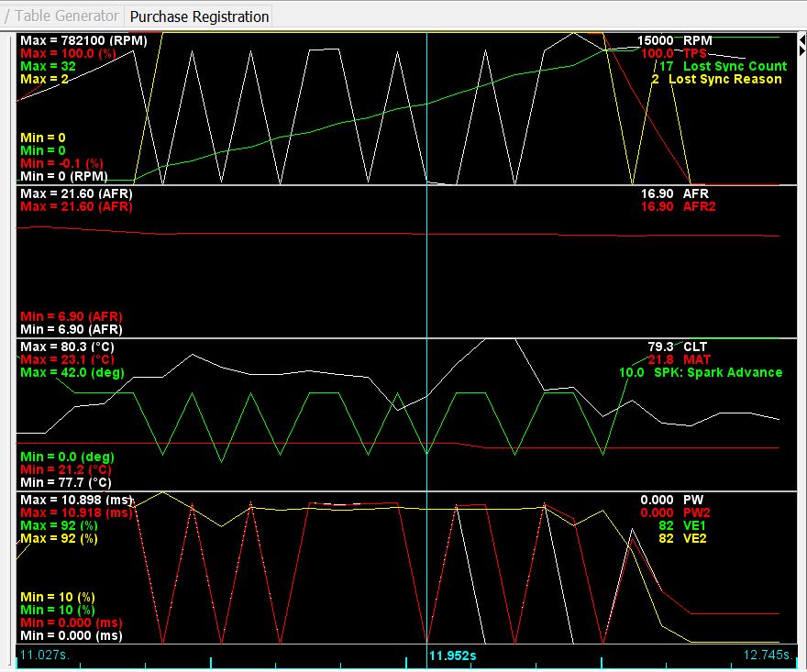Screen dimensions: 807x672
Task: Select the red AFR2 legend label
Action: pos(701,207)
